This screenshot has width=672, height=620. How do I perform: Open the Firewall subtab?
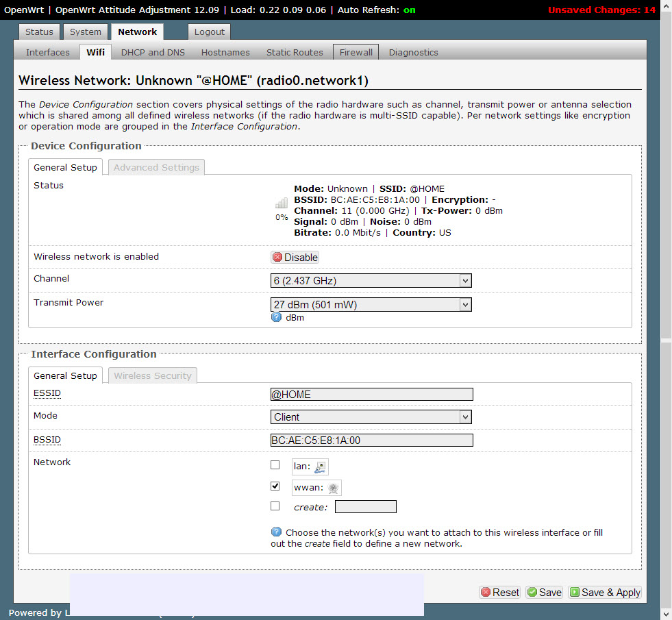[x=356, y=52]
